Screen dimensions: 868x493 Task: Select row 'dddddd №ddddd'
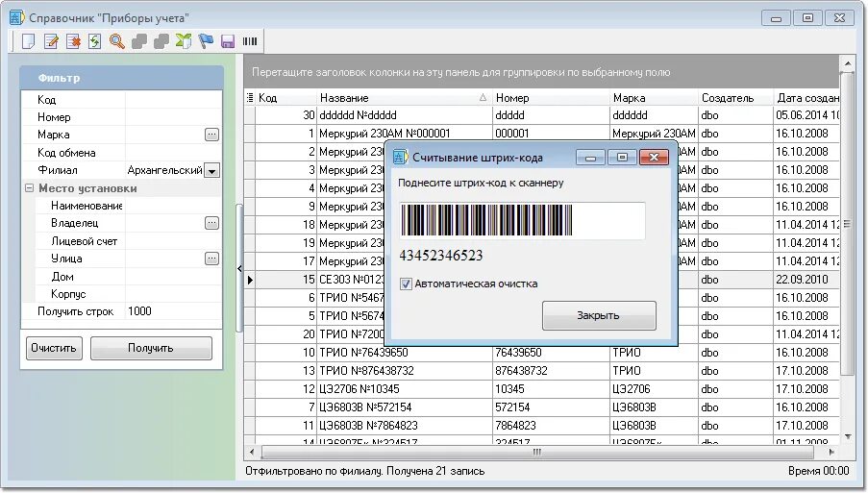[x=542, y=115]
